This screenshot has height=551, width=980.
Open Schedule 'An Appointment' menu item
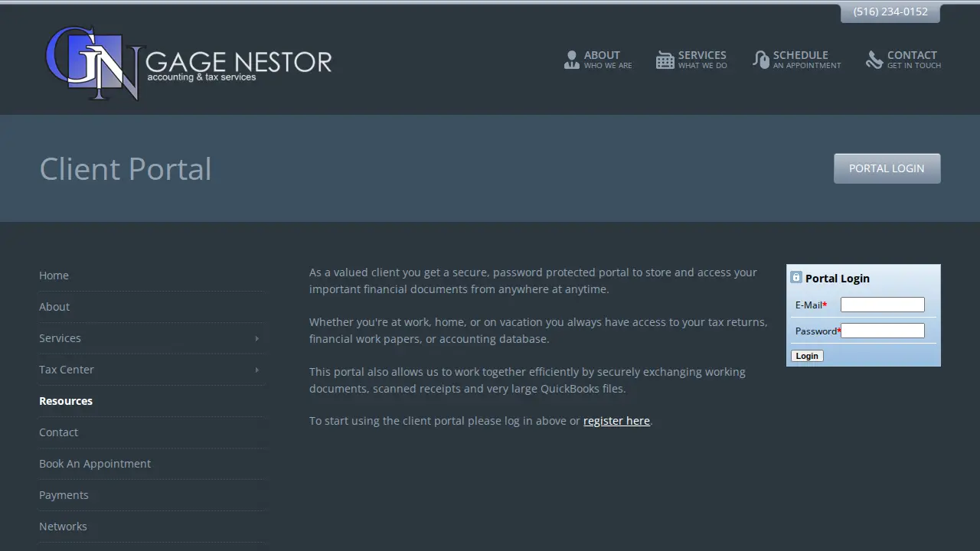tap(796, 60)
